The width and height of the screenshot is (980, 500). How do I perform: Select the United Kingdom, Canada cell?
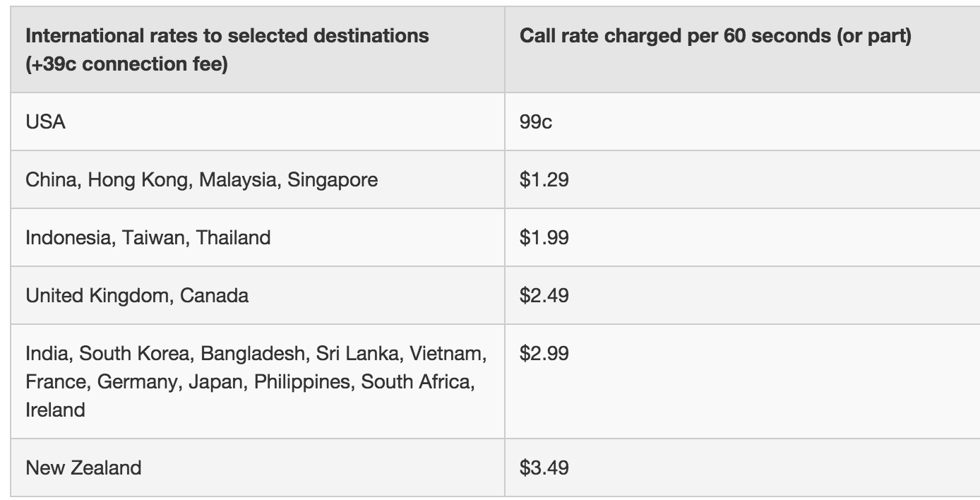[137, 295]
